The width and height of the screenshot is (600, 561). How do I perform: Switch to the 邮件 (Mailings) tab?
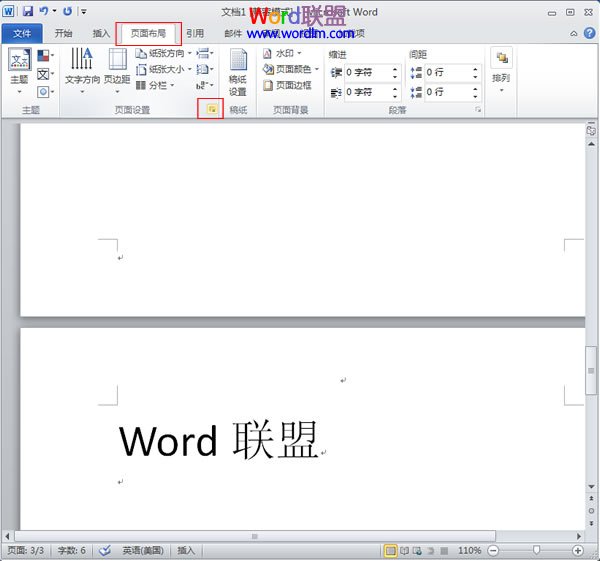(x=233, y=34)
